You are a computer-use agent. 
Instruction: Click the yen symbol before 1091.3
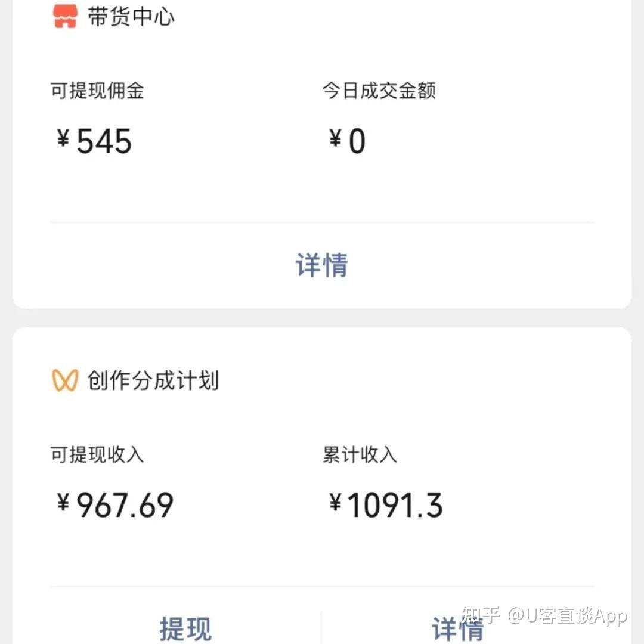pos(335,504)
